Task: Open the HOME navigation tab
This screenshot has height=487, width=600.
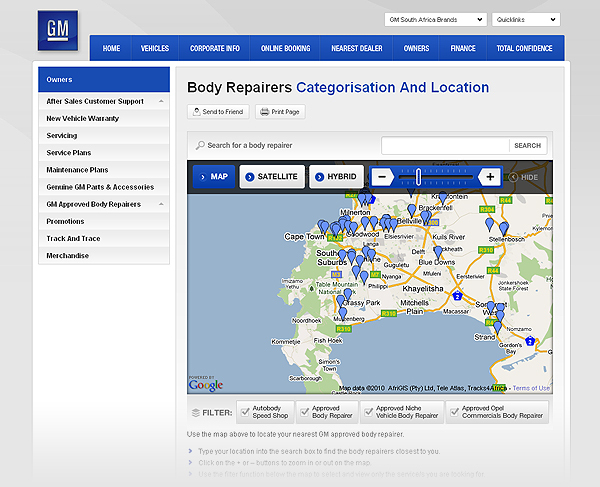Action: pyautogui.click(x=111, y=48)
